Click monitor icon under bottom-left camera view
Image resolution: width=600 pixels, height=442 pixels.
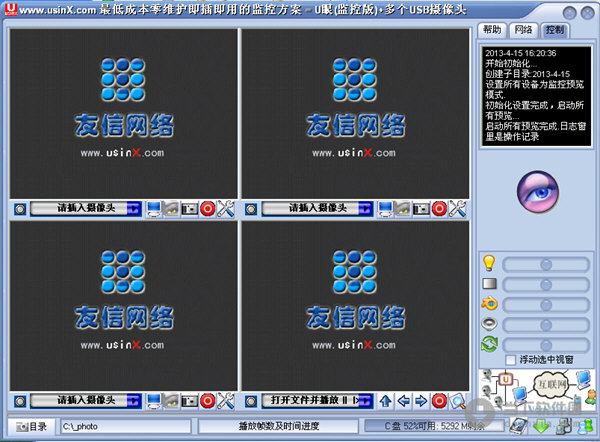tap(154, 401)
